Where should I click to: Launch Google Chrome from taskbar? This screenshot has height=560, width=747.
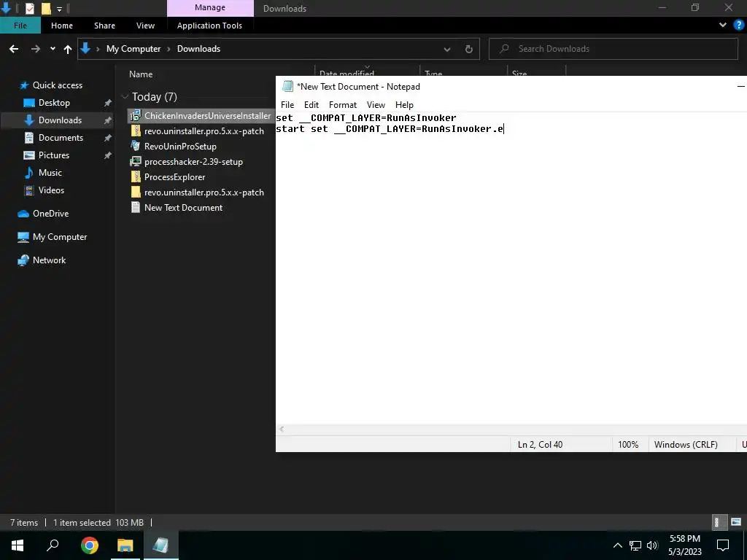pyautogui.click(x=89, y=545)
